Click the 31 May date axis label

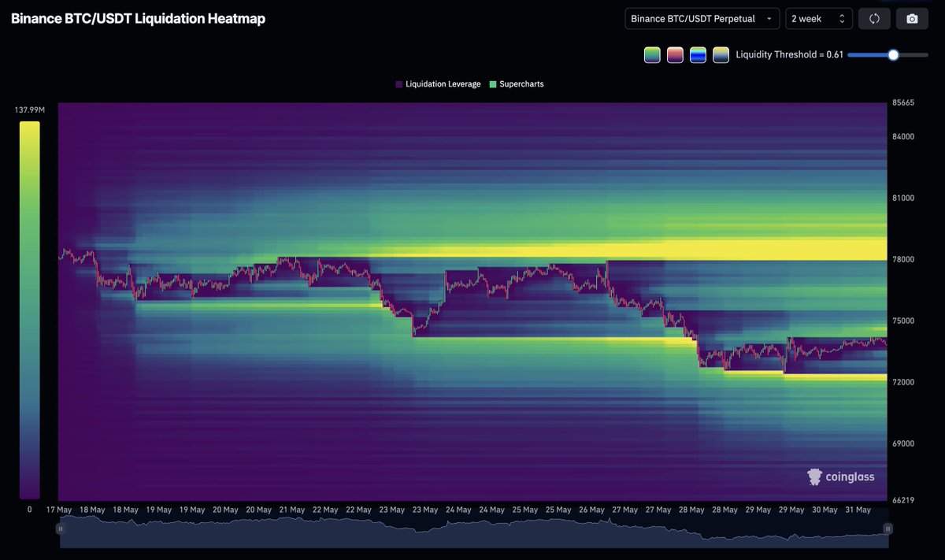coord(857,510)
